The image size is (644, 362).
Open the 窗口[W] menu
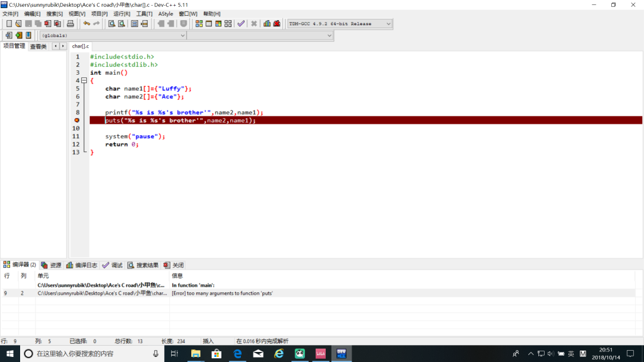pyautogui.click(x=187, y=14)
